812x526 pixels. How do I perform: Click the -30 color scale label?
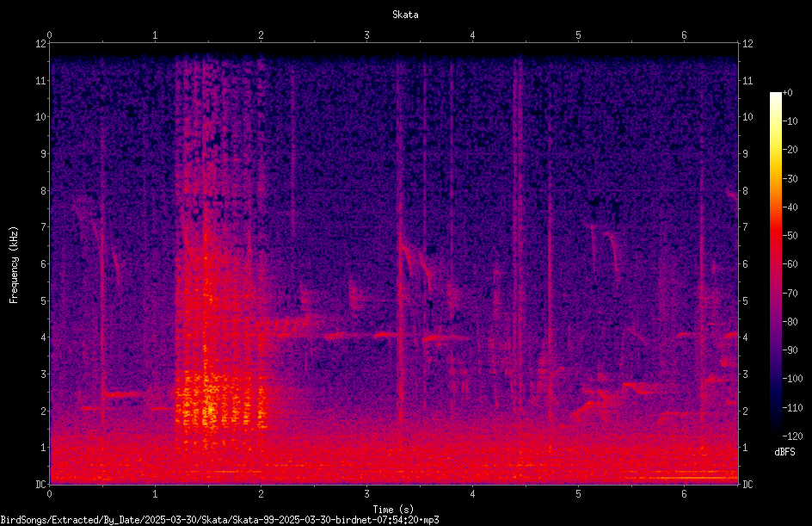790,179
